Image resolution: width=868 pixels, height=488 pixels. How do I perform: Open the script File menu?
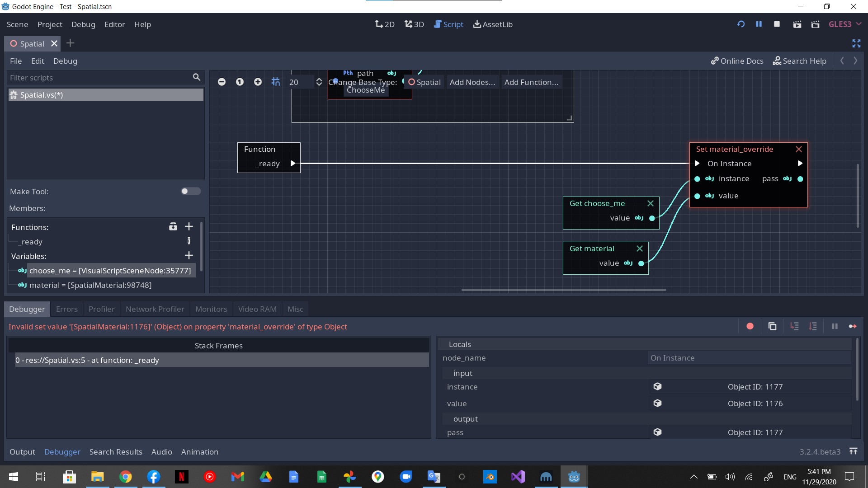16,61
